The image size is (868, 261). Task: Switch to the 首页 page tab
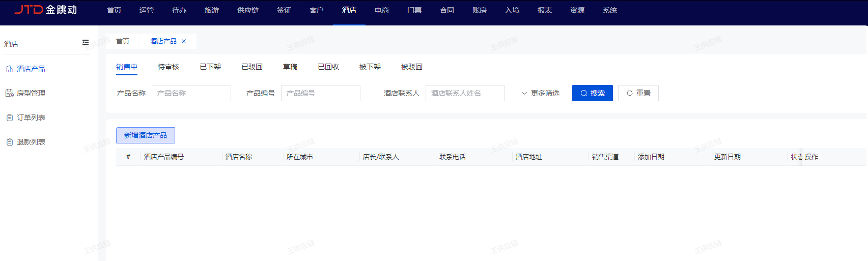[123, 41]
